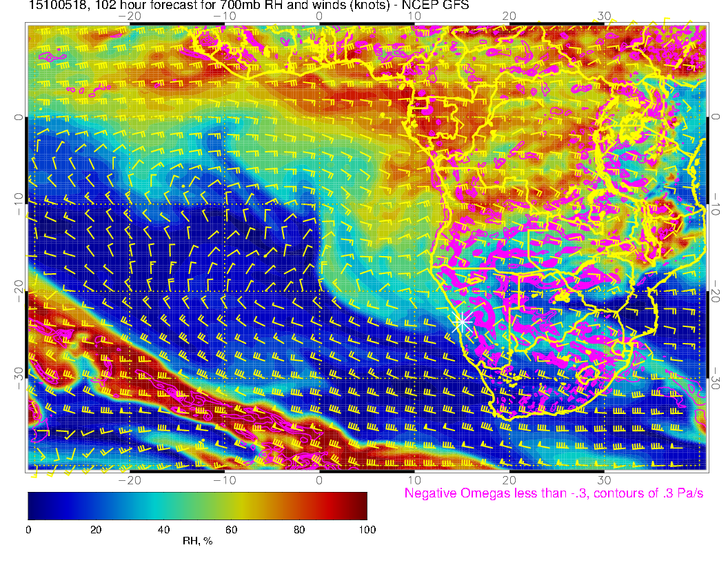Click the '60' tick label under the colorbar

(x=231, y=530)
